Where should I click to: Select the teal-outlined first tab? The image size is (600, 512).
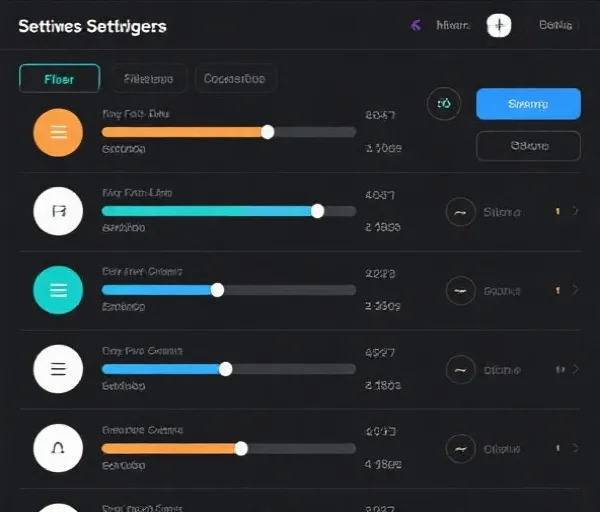coord(59,79)
